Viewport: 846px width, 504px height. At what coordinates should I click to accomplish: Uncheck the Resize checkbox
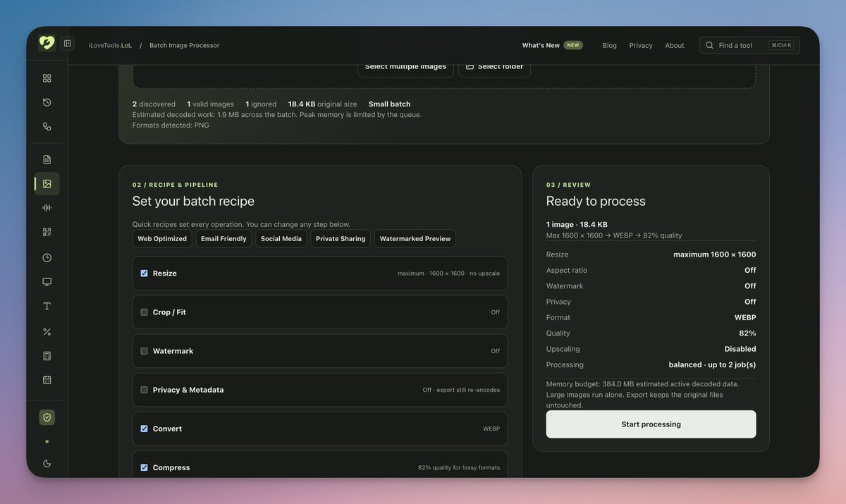pos(144,273)
